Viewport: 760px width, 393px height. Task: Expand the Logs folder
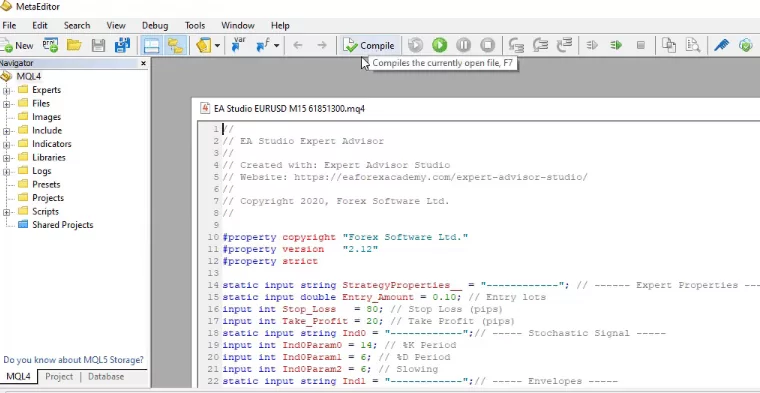point(6,172)
